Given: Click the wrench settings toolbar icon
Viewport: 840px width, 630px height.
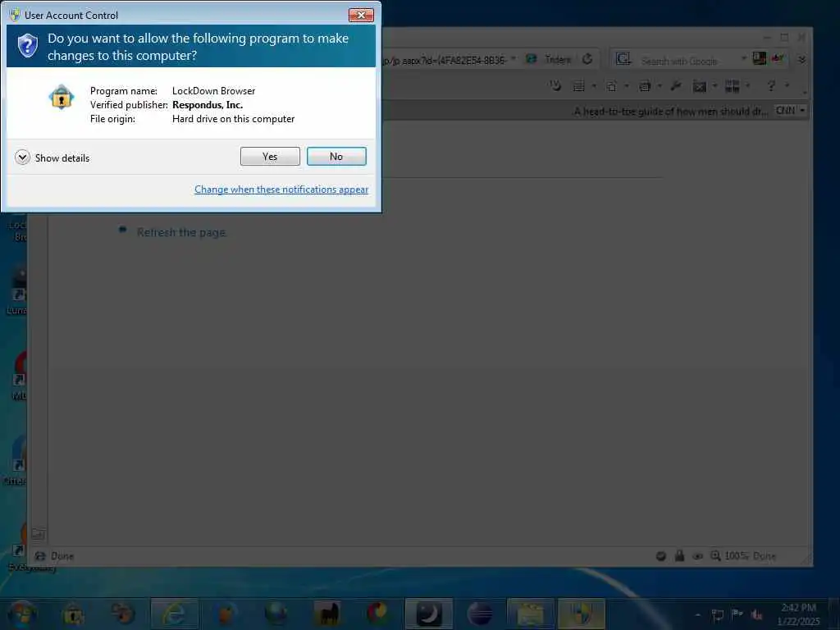Looking at the screenshot, I should (676, 85).
